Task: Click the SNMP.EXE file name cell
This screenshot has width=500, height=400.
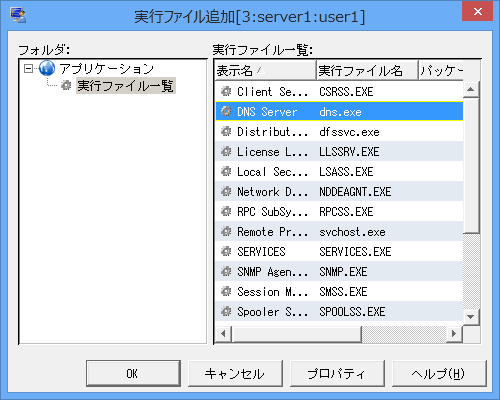Action: pyautogui.click(x=343, y=271)
